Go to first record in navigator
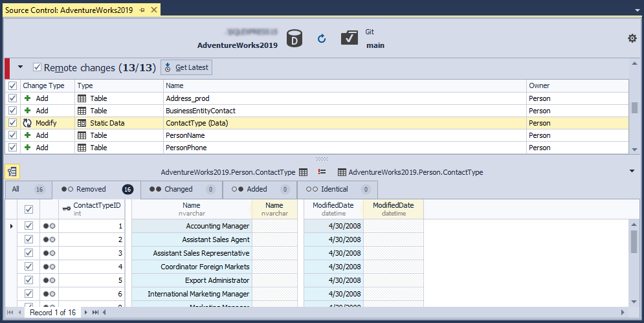Viewport: 644px width, 323px height. (10, 312)
